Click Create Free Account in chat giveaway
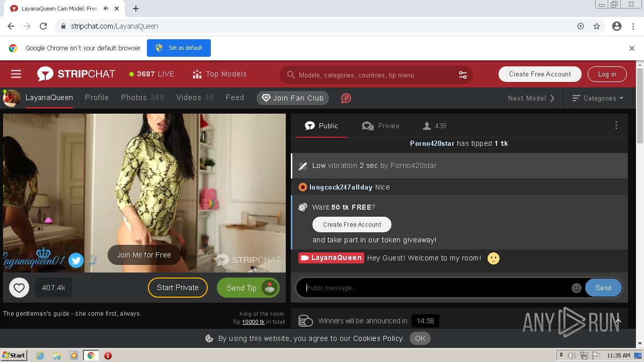 (352, 224)
